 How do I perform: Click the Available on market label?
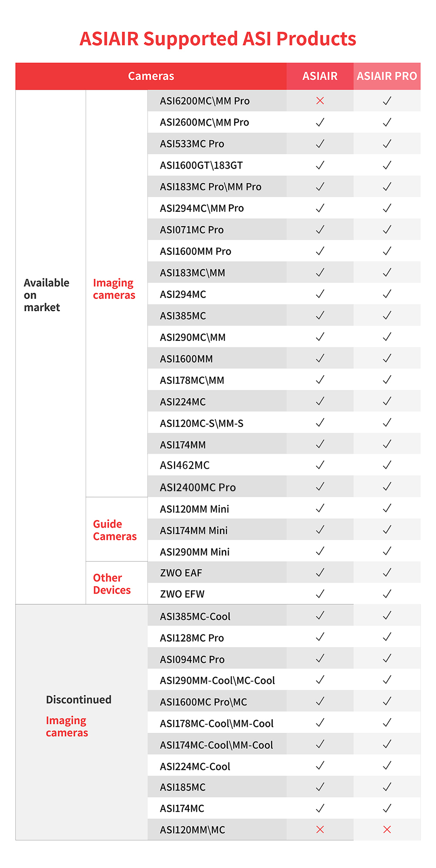(x=46, y=295)
